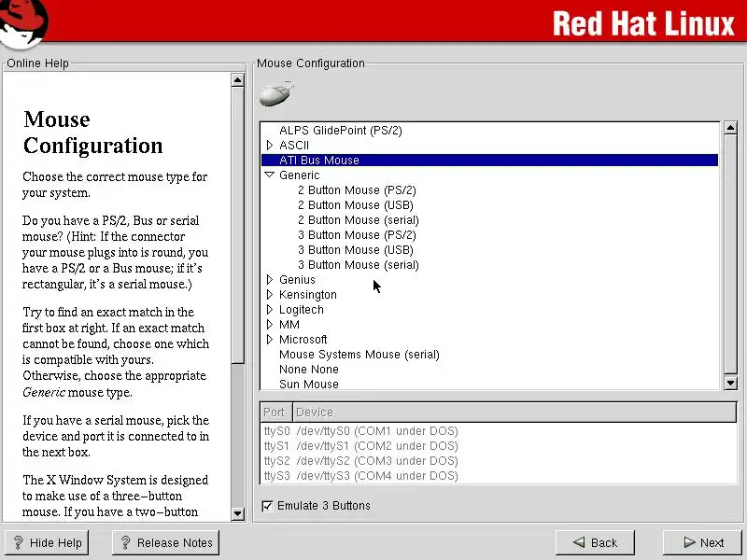
Task: Click the Device column header
Action: 514,412
